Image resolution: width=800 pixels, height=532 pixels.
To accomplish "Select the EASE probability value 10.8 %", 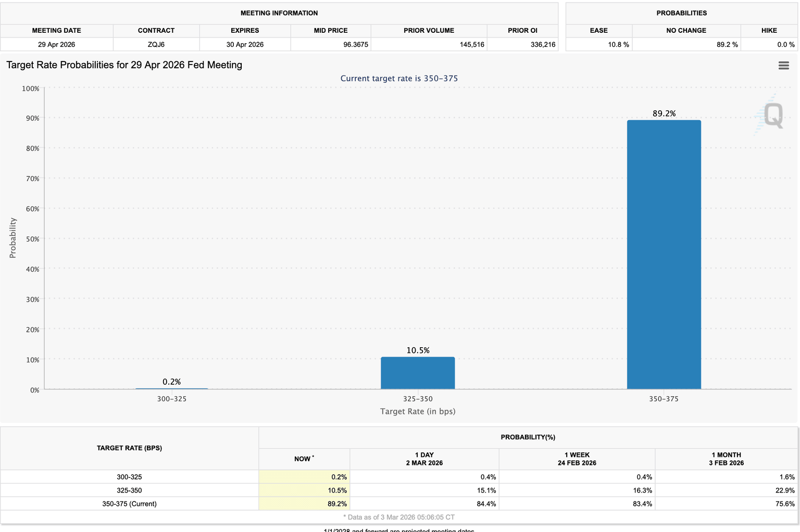I will [x=618, y=44].
